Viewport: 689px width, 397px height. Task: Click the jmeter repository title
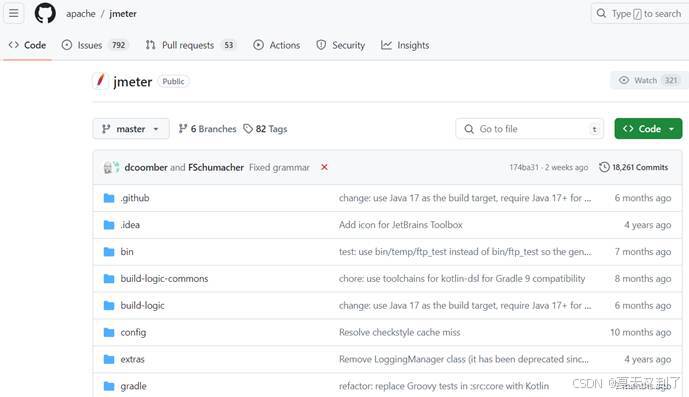132,82
